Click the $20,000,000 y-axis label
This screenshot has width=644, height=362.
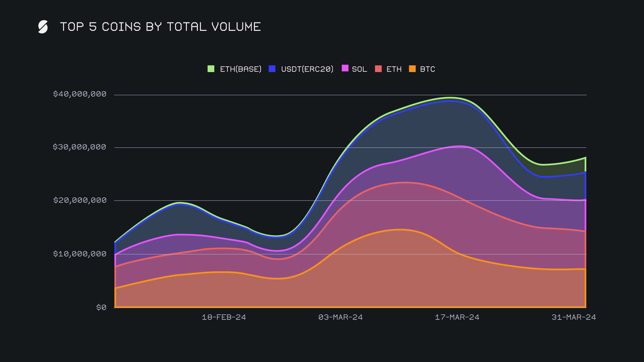point(79,200)
